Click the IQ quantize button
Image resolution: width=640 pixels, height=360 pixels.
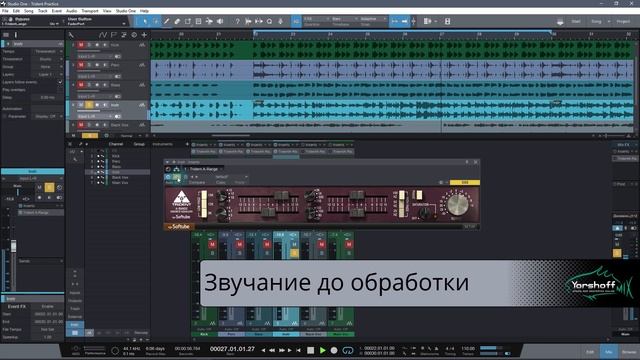click(x=296, y=21)
